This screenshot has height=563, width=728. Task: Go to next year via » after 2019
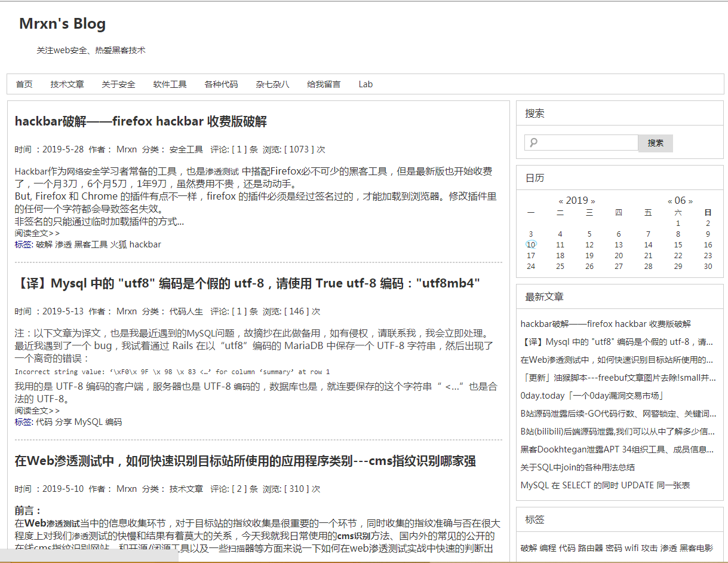tap(593, 200)
